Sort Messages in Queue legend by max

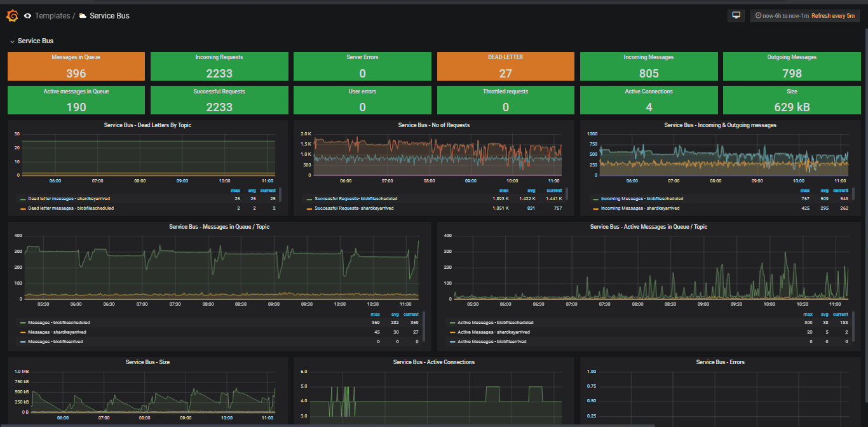pos(376,314)
